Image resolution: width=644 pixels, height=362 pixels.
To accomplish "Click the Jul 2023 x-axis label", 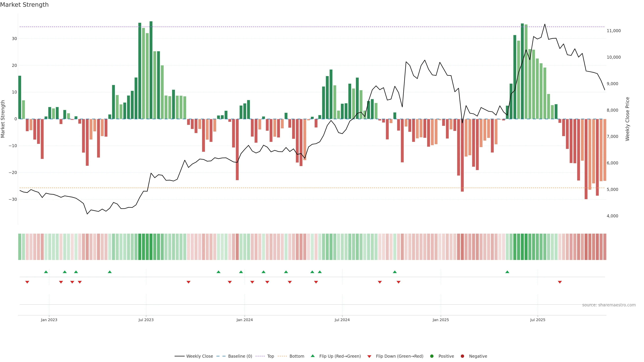I will [x=146, y=320].
